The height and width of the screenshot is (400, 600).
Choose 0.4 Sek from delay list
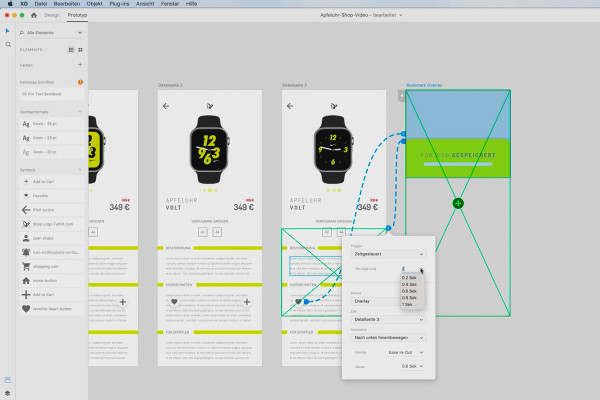(x=409, y=284)
